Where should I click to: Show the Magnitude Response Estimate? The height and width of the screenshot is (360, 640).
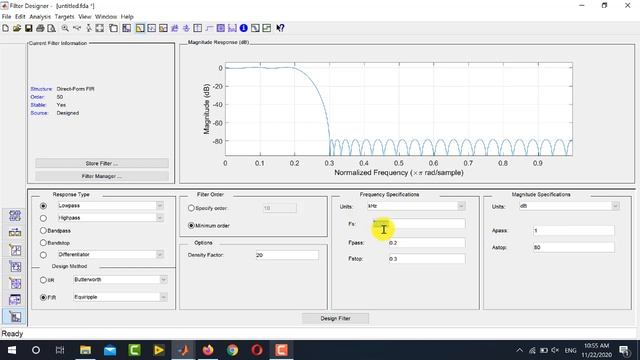pos(255,28)
